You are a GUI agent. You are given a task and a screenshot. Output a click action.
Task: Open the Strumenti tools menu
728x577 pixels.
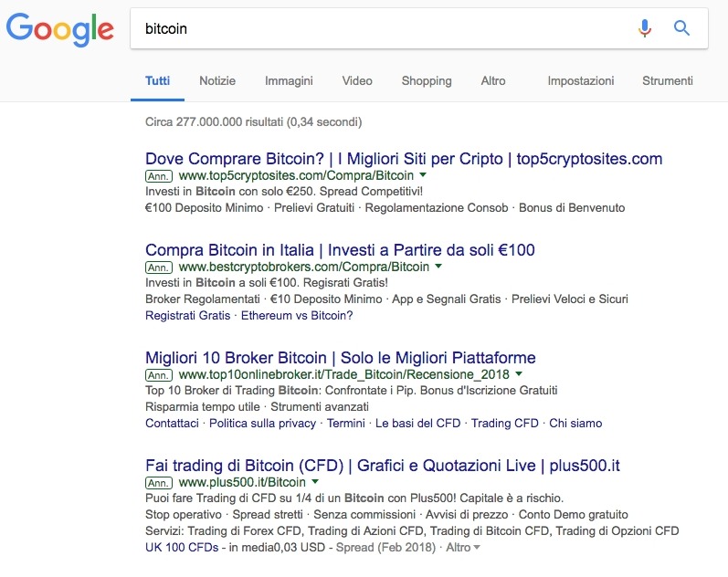coord(668,80)
